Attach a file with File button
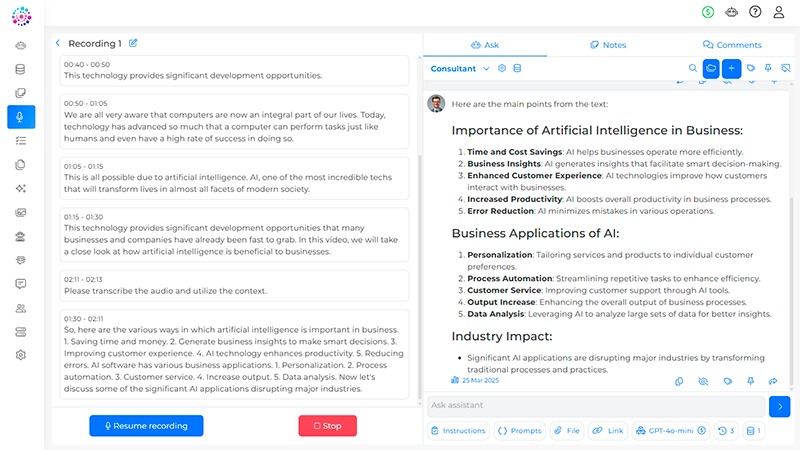This screenshot has width=800, height=450. point(567,431)
